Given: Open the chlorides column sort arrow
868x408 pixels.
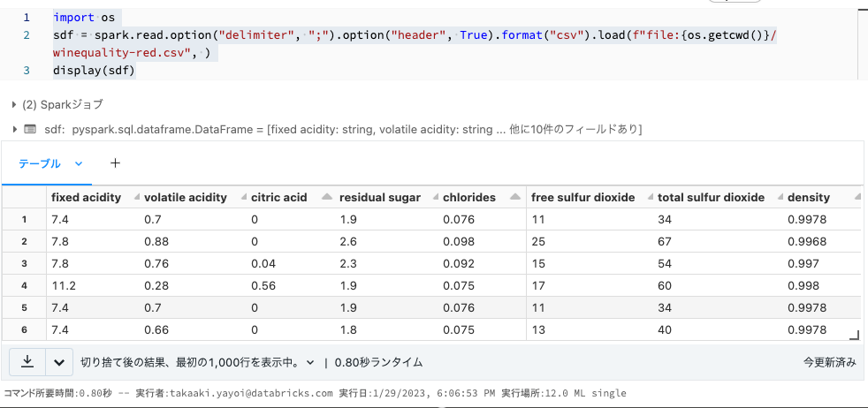Looking at the screenshot, I should coord(515,197).
